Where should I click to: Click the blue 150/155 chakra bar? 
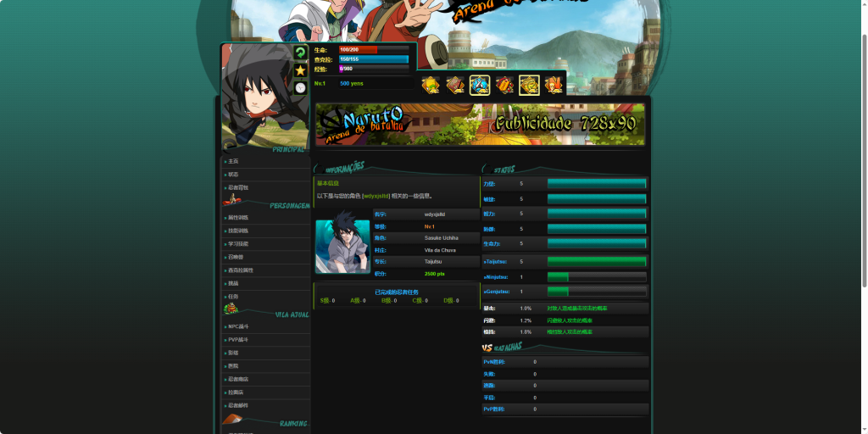[374, 59]
